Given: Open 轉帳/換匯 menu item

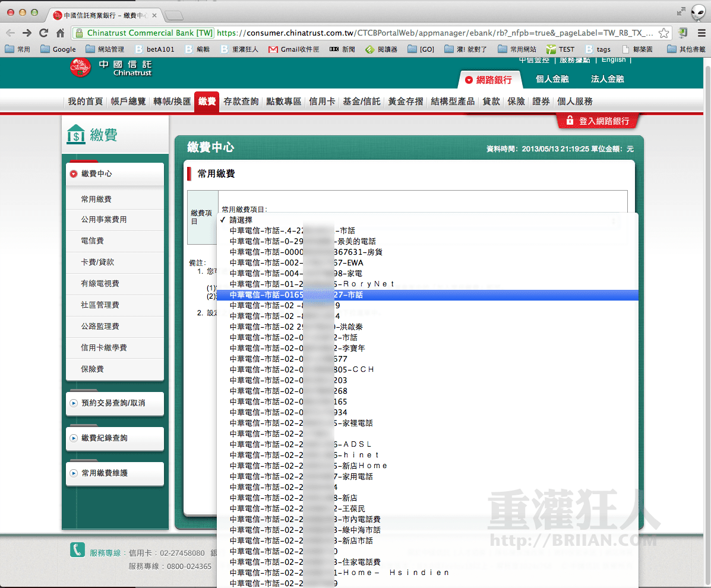Looking at the screenshot, I should [172, 102].
